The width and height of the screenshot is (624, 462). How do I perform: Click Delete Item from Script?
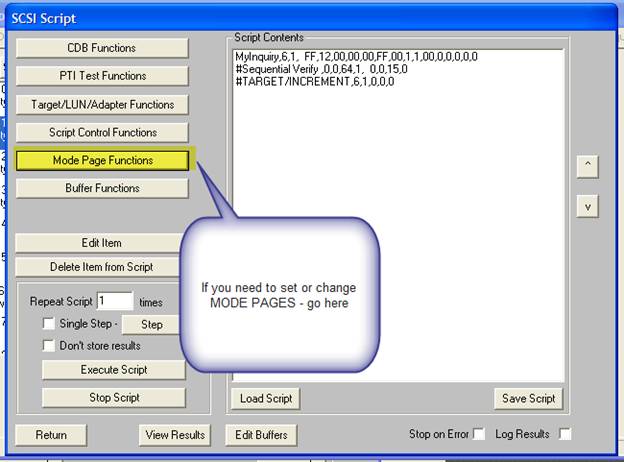pos(102,267)
